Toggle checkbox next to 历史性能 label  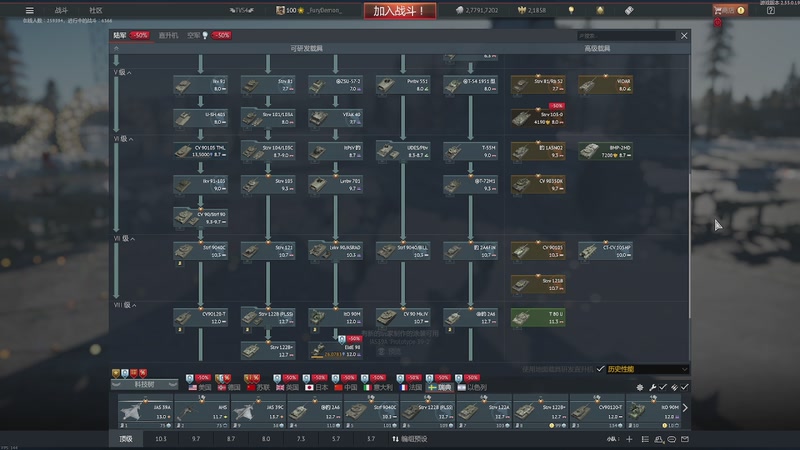(x=601, y=369)
